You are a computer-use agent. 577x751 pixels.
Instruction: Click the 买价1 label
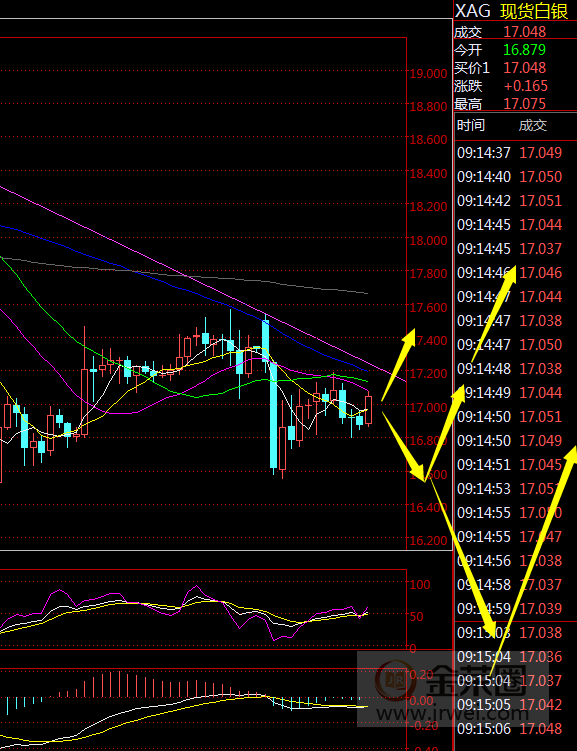pos(472,68)
